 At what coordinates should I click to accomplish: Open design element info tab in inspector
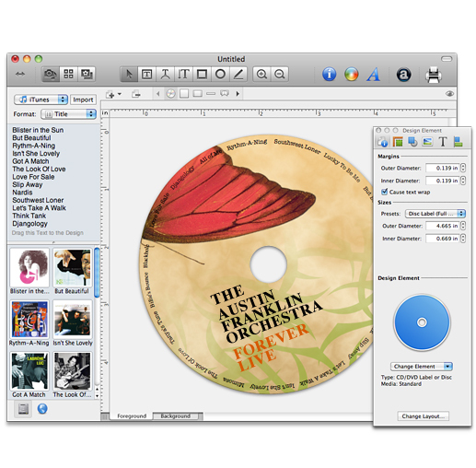click(383, 142)
